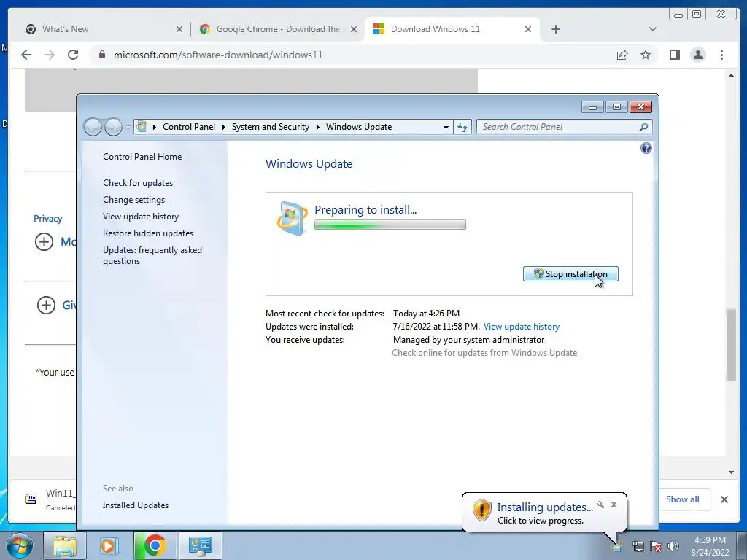747x560 pixels.
Task: Open Change settings in sidebar
Action: (134, 200)
